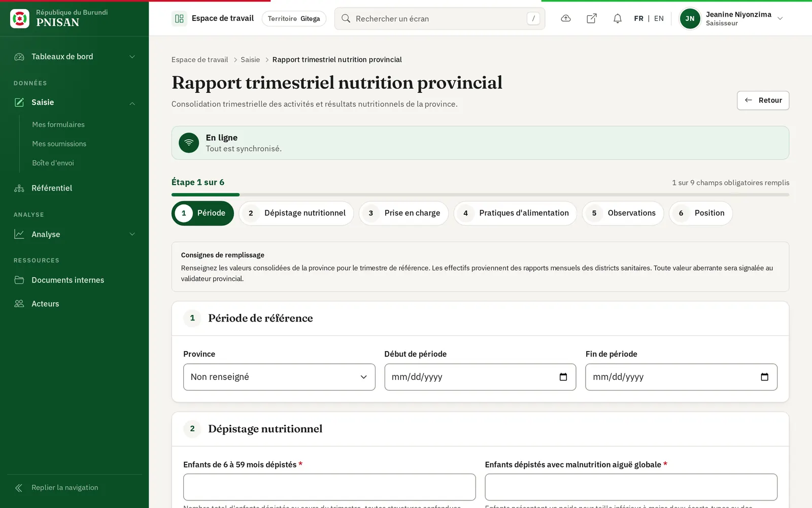Expand the Tableaux de bord chevron
The image size is (812, 508).
tap(132, 57)
